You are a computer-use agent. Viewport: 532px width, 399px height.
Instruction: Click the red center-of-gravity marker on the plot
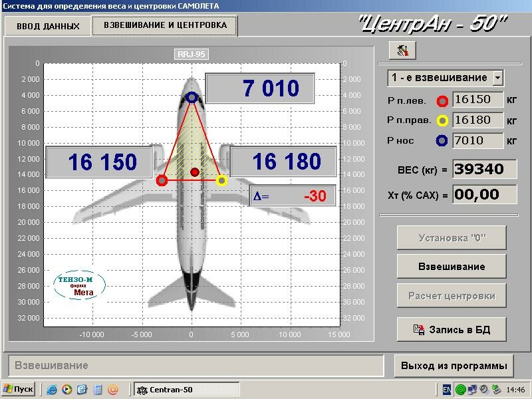pyautogui.click(x=195, y=172)
